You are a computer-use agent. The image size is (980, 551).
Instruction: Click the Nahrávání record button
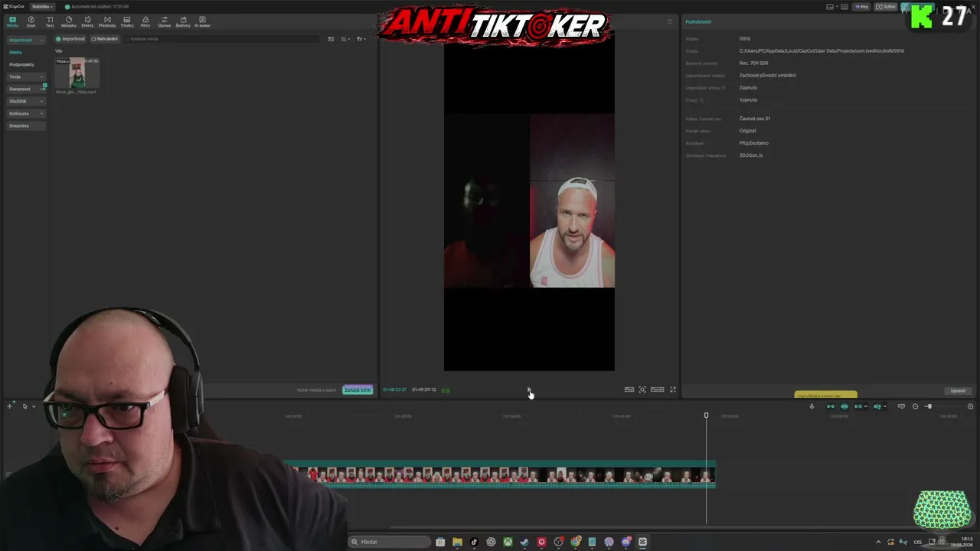pos(105,39)
